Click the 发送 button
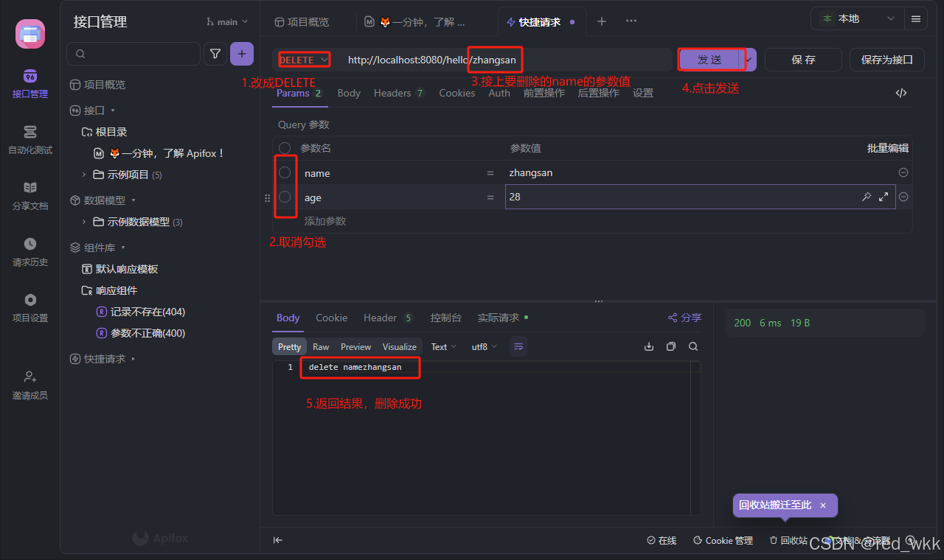Viewport: 944px width, 560px height. coord(710,59)
